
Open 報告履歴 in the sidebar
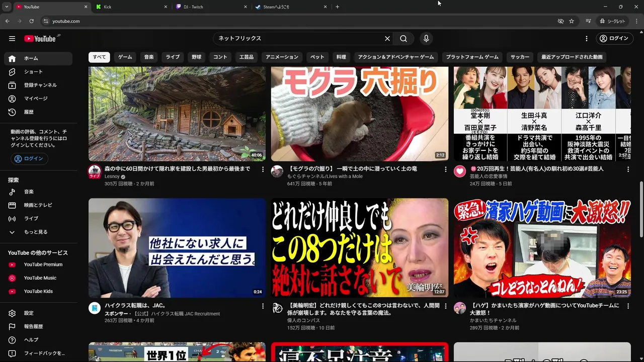[x=38, y=327]
